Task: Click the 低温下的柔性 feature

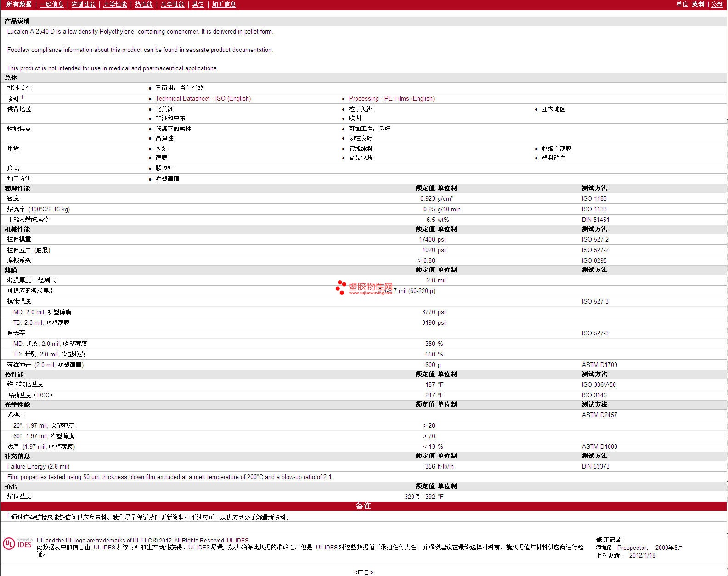Action: (173, 129)
